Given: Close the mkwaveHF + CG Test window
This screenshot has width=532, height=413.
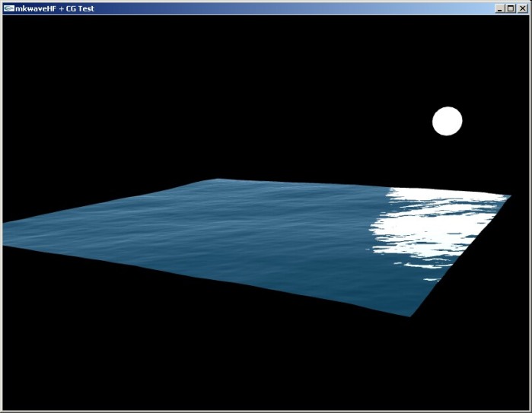Looking at the screenshot, I should 522,8.
